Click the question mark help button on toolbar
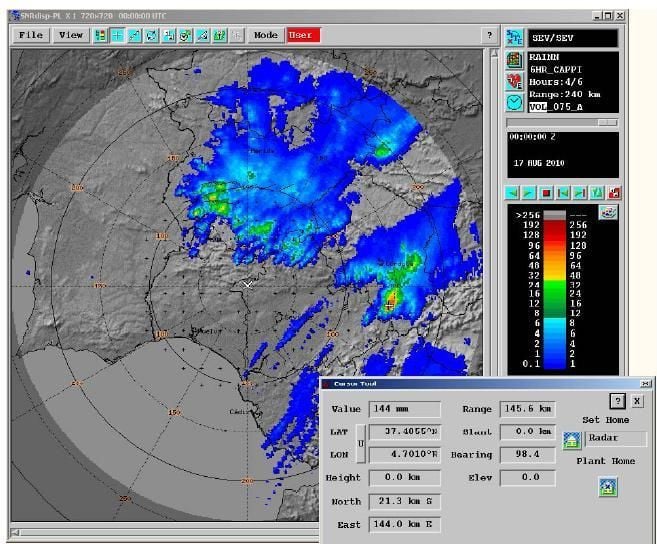The width and height of the screenshot is (657, 544). point(490,36)
